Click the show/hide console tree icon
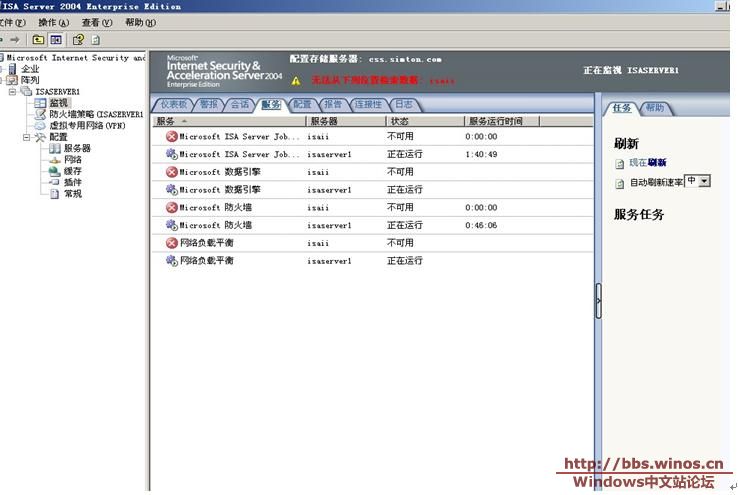Viewport: 738px width, 495px height. point(56,40)
